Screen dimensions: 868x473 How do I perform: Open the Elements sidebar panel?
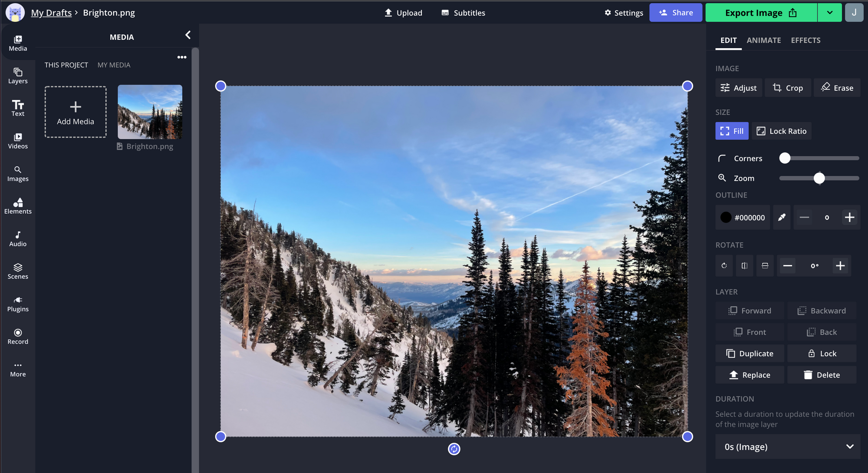pos(18,206)
